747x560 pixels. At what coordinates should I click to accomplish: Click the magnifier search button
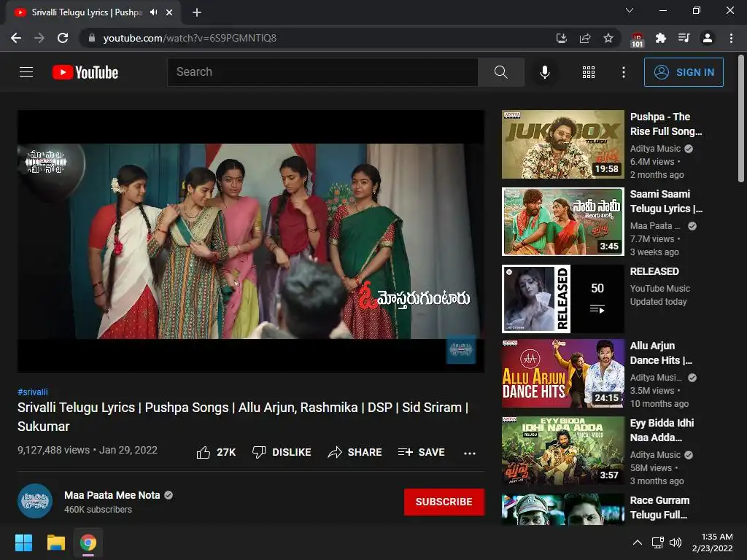coord(500,72)
